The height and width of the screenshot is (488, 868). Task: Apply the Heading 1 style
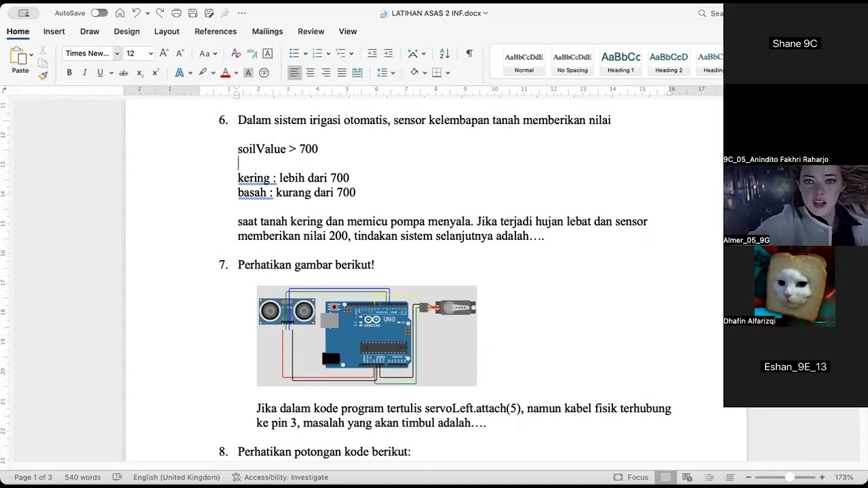[x=620, y=62]
